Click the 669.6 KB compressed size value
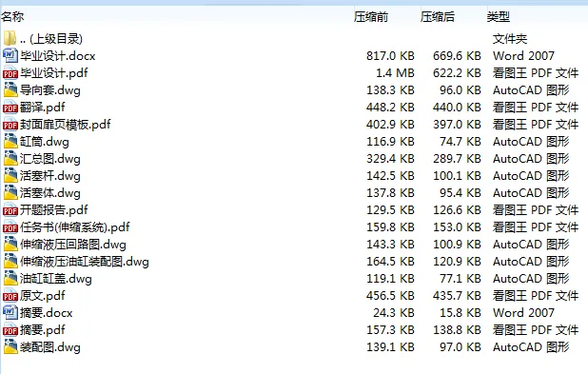Viewport: 588px width, 374px height. click(457, 56)
